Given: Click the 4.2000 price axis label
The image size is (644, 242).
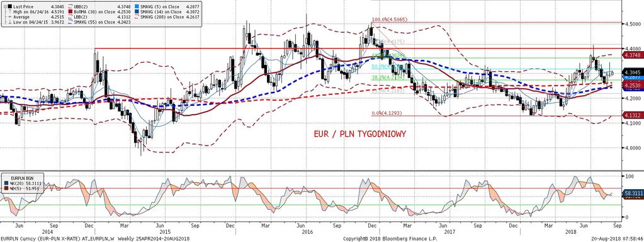Looking at the screenshot, I should click(x=633, y=98).
